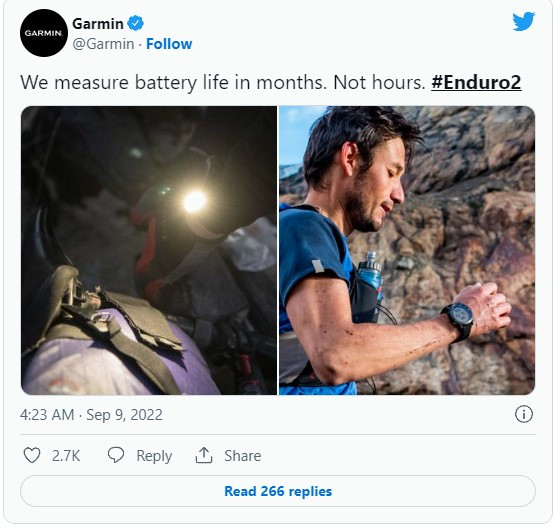Viewport: 554px width, 528px height.
Task: Click the Reply label text
Action: tap(154, 456)
